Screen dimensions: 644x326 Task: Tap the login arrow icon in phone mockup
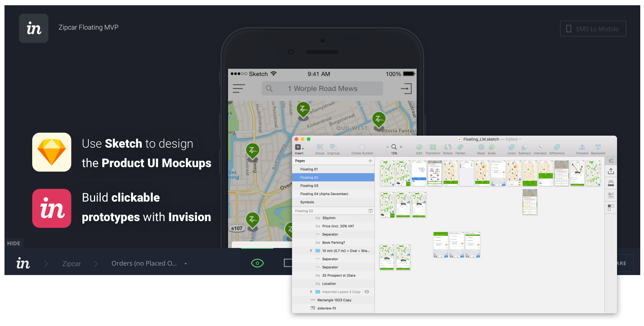click(406, 89)
